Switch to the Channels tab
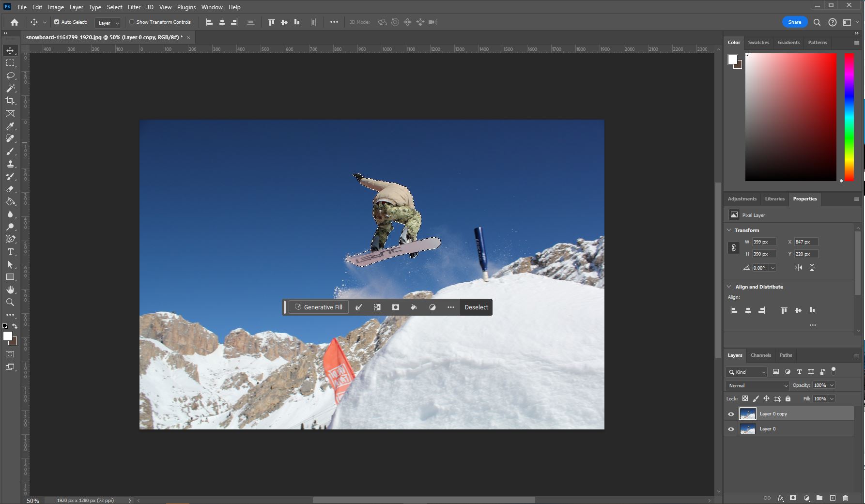 click(x=760, y=355)
